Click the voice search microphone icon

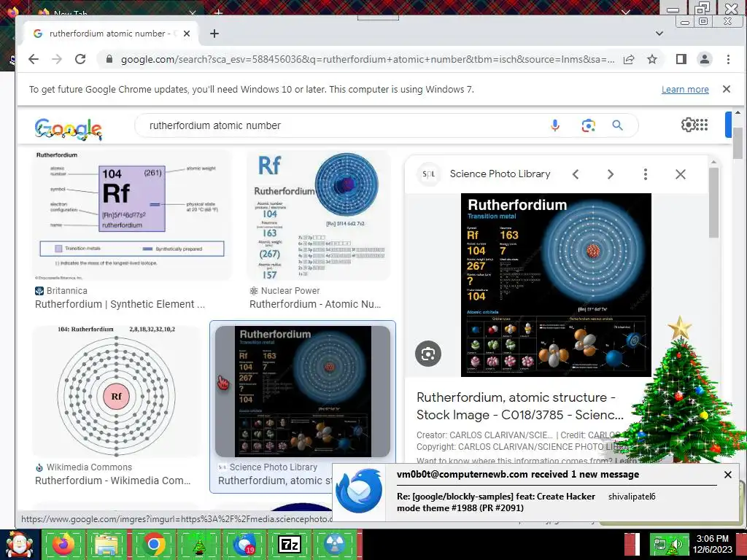555,125
